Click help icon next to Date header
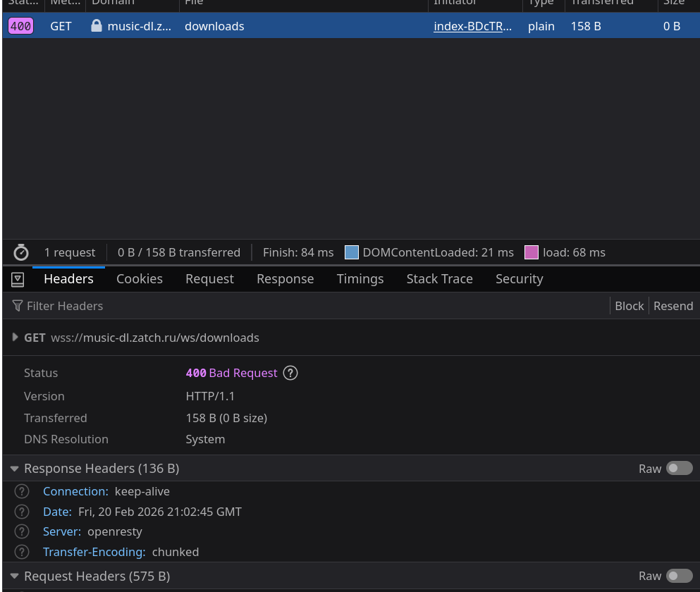The width and height of the screenshot is (700, 592). point(22,512)
